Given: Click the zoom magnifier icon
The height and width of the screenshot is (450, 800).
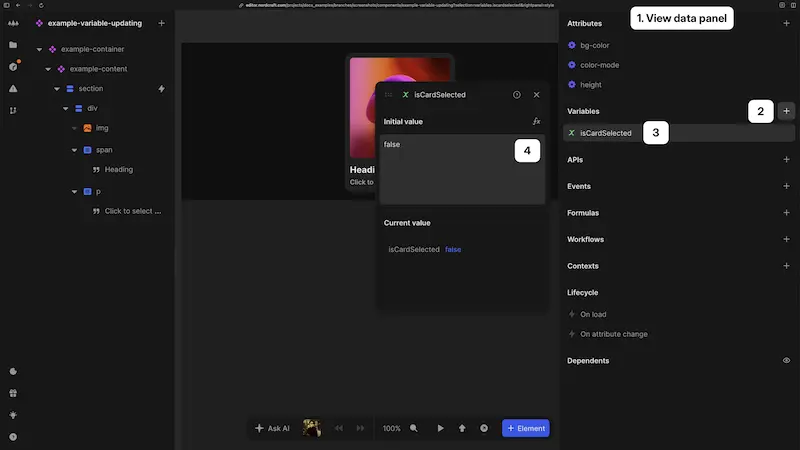Looking at the screenshot, I should [x=414, y=429].
